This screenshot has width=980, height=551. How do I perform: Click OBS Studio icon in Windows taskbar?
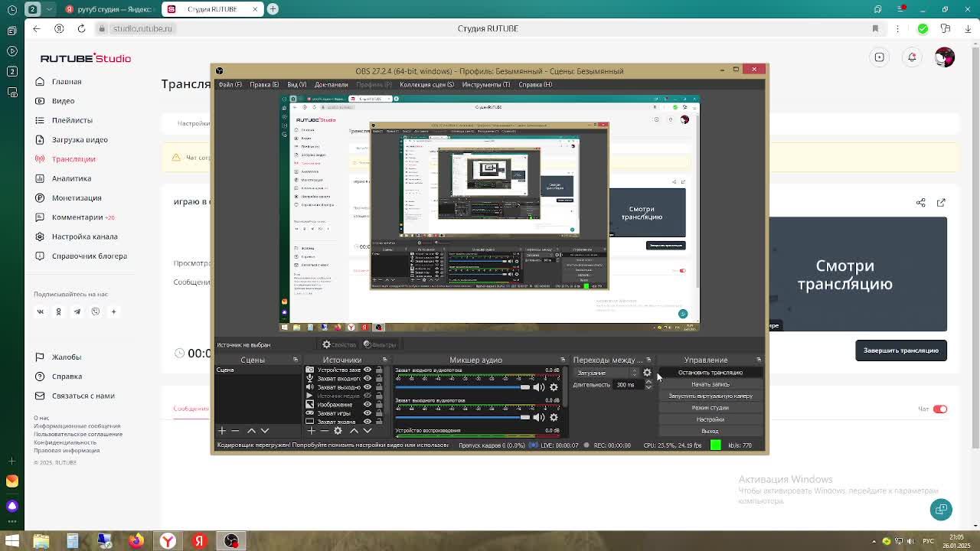pos(231,541)
